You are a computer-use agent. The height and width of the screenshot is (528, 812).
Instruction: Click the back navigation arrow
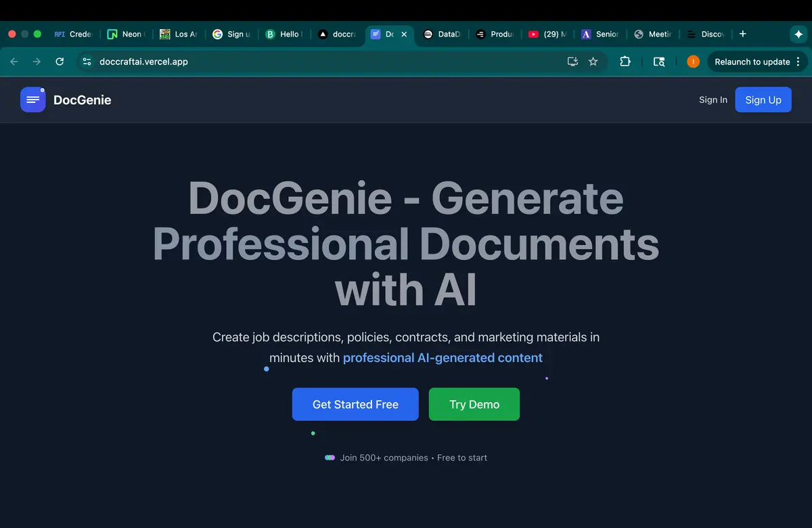[14, 62]
